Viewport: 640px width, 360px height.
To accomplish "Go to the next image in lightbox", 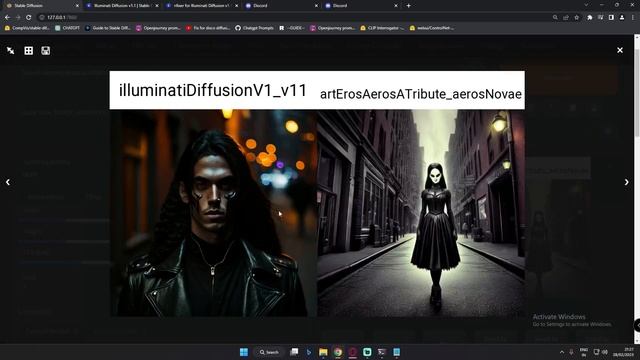I will (627, 182).
